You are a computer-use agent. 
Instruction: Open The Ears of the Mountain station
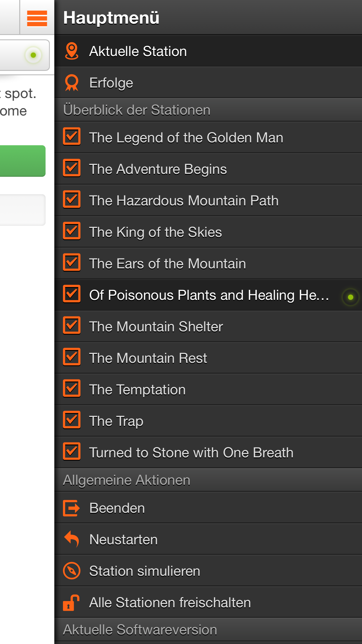click(167, 264)
